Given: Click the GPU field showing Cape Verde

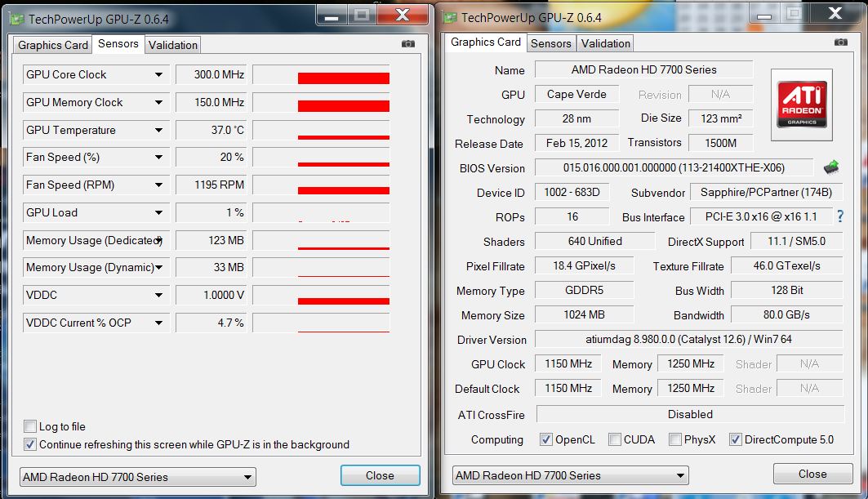Looking at the screenshot, I should [x=576, y=94].
